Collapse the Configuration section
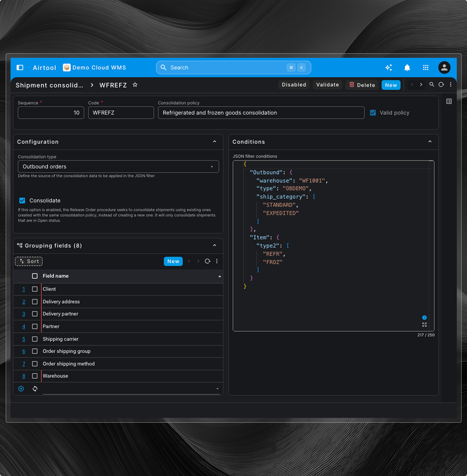 point(214,142)
